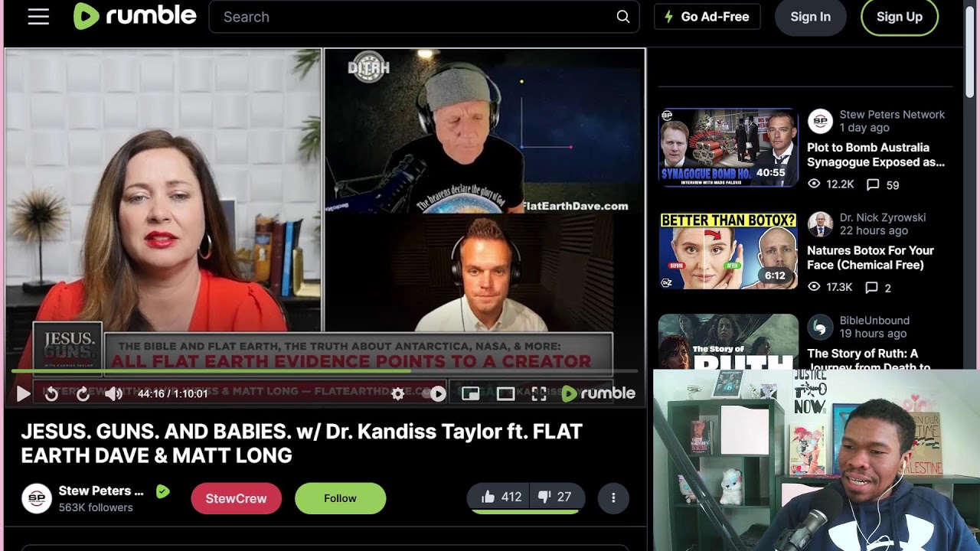Open the video settings gear
980x551 pixels.
(397, 393)
